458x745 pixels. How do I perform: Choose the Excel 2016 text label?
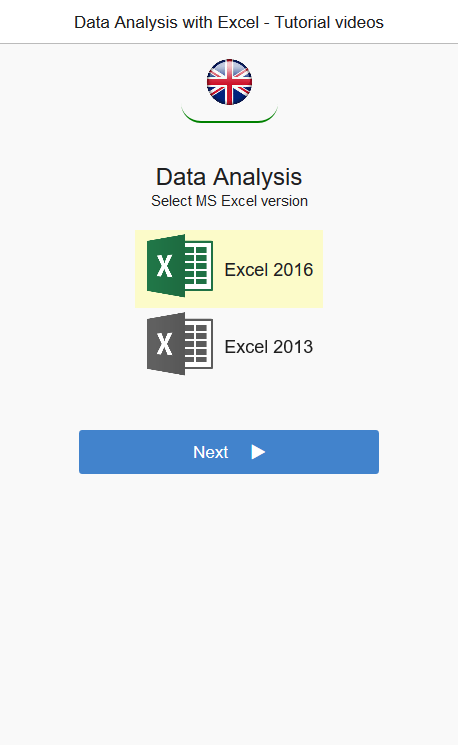click(x=268, y=270)
